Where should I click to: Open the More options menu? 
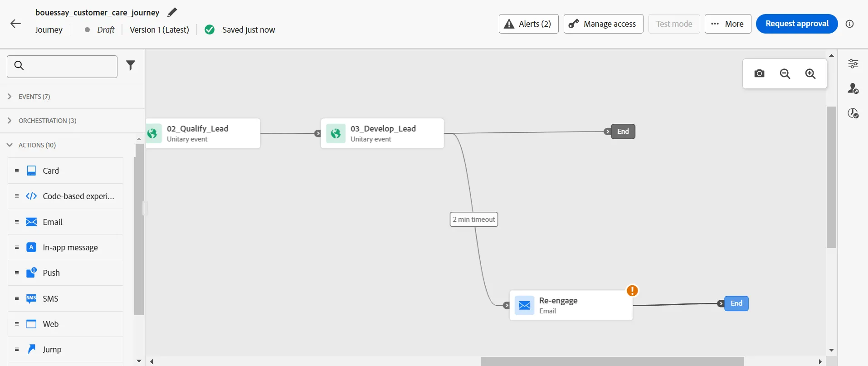click(x=728, y=24)
